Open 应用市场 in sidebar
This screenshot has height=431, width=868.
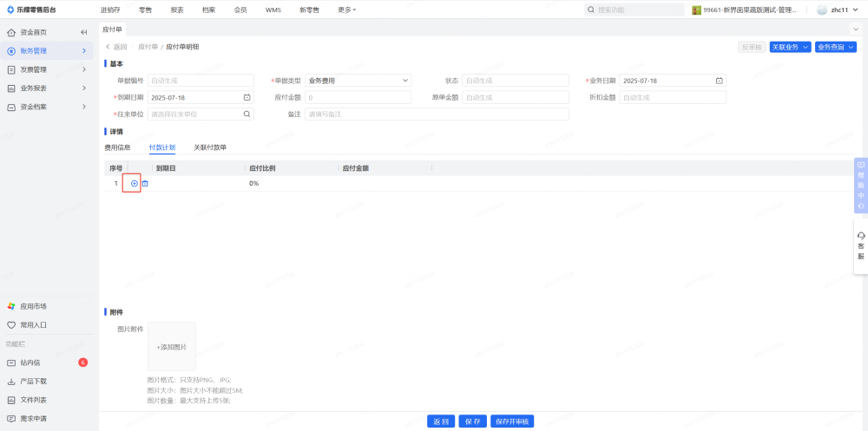[33, 306]
